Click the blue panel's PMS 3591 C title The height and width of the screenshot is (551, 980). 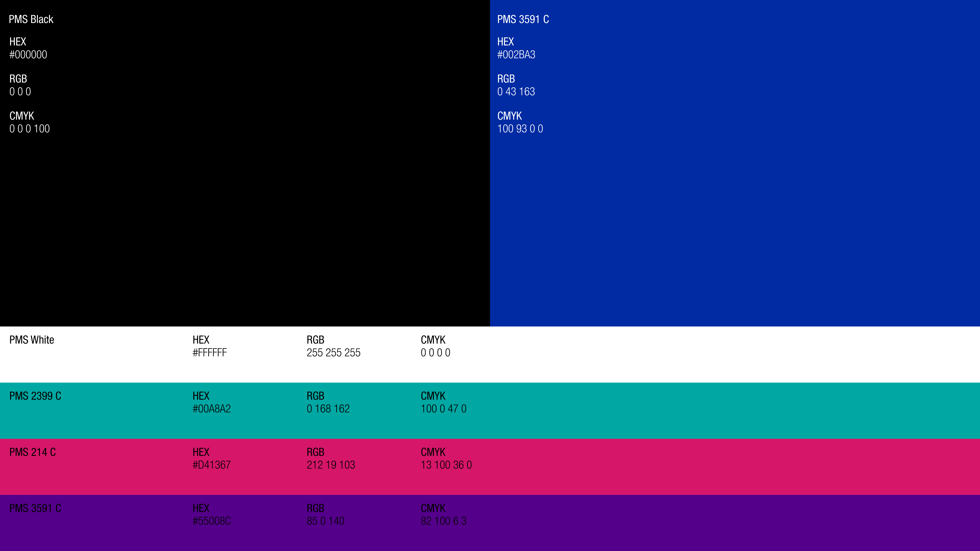(x=523, y=19)
